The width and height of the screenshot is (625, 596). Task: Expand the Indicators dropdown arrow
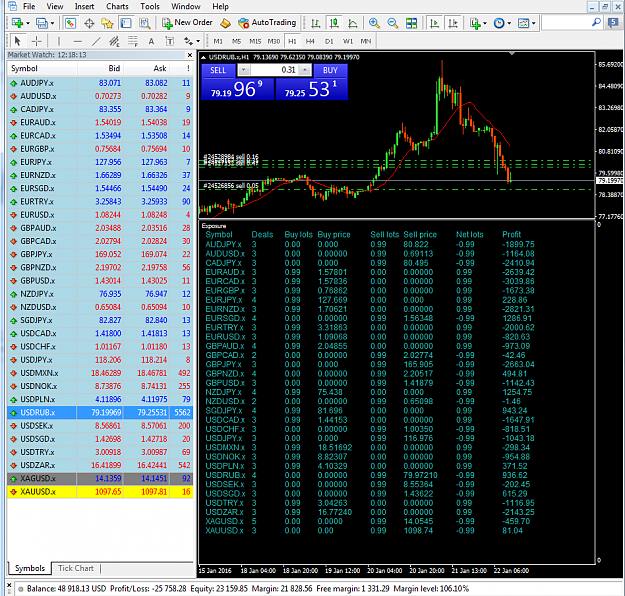[485, 24]
